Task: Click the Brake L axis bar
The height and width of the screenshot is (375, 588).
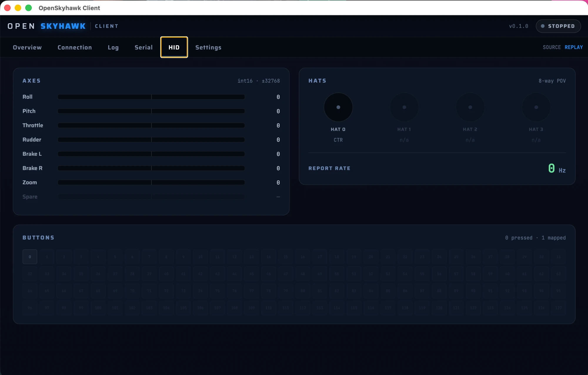Action: 151,154
